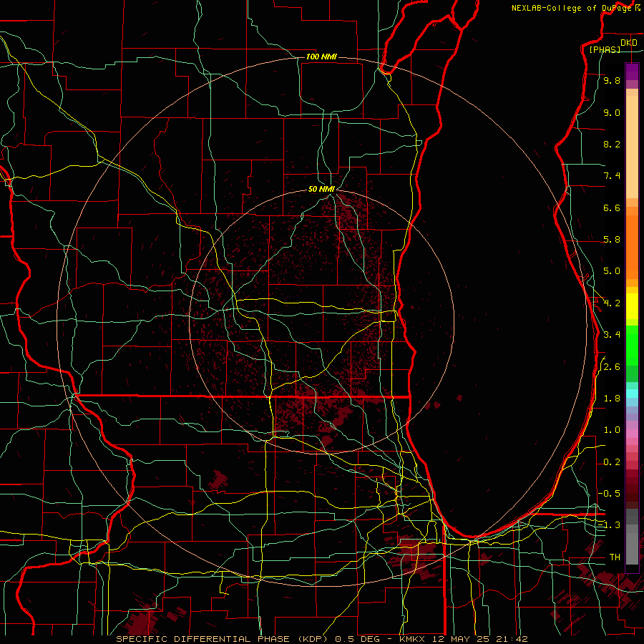Click the 5.8 scale value
This screenshot has width=644, height=644.
[612, 240]
